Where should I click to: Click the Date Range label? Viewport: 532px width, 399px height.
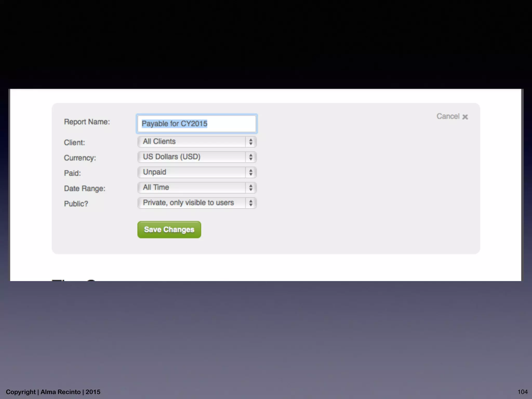[84, 189]
